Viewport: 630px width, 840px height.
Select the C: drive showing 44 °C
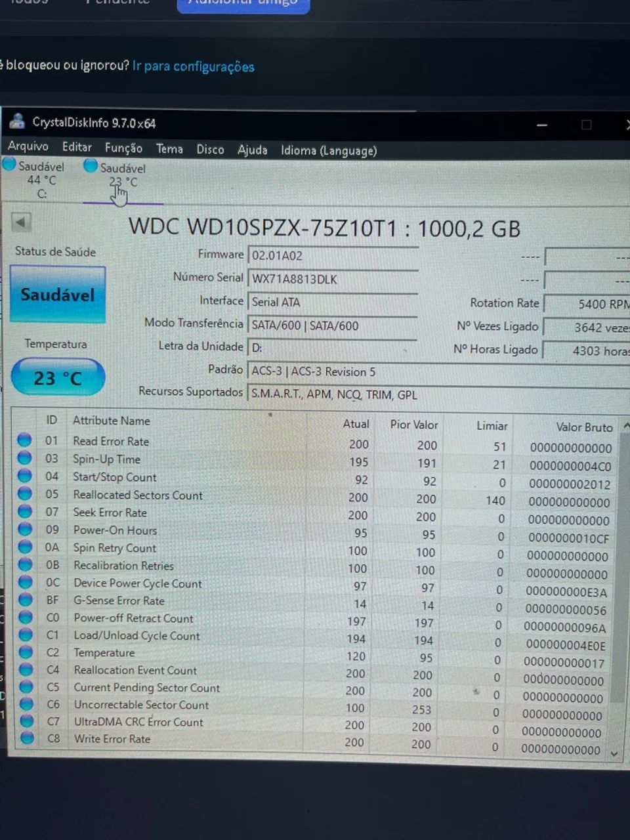click(41, 179)
